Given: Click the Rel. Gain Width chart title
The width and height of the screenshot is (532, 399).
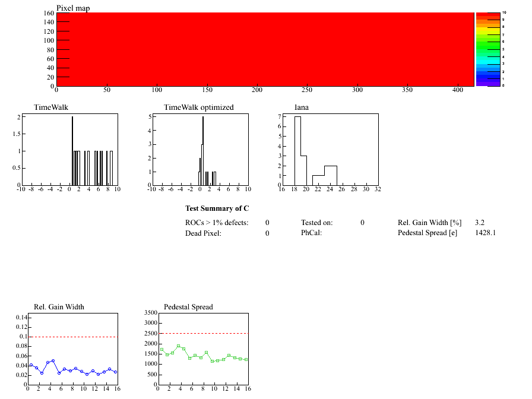Looking at the screenshot, I should click(x=59, y=307).
